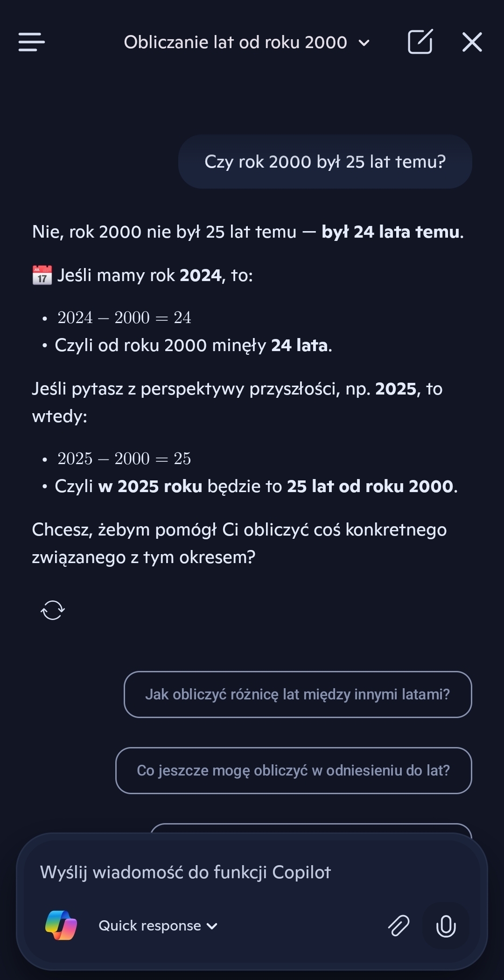Open the Quick response mode dropdown
The width and height of the screenshot is (504, 980).
click(150, 926)
